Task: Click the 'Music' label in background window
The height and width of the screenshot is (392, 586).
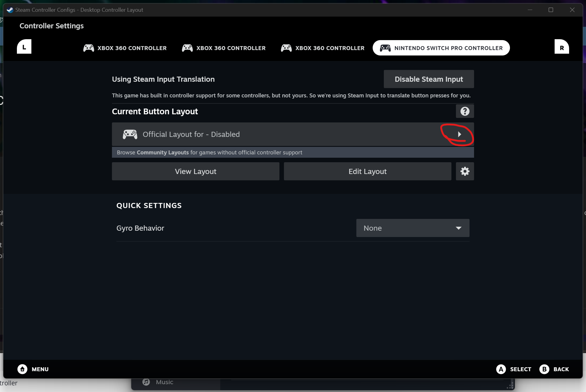Action: point(164,382)
